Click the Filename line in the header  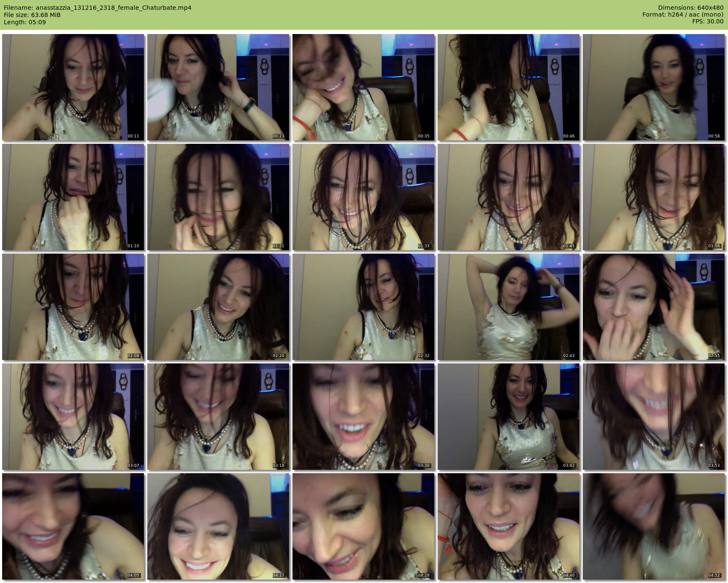pyautogui.click(x=97, y=8)
